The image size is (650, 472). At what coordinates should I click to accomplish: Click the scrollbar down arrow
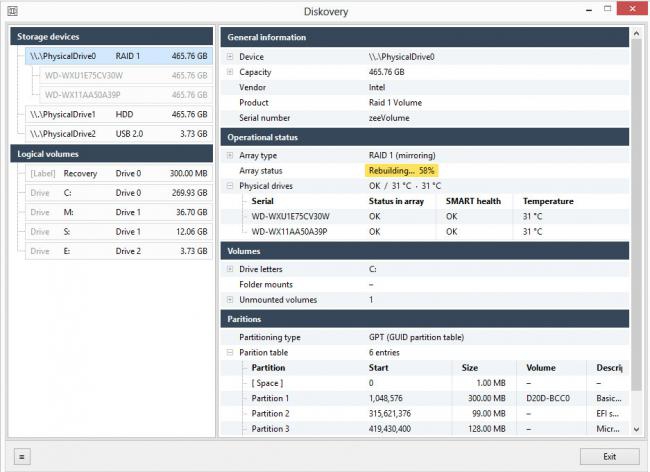[x=636, y=430]
